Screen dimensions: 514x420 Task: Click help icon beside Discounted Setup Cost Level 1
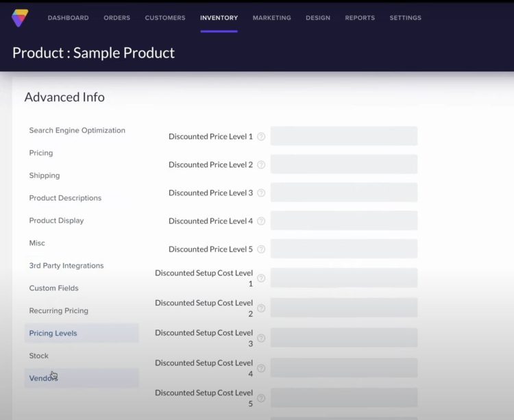[261, 278]
